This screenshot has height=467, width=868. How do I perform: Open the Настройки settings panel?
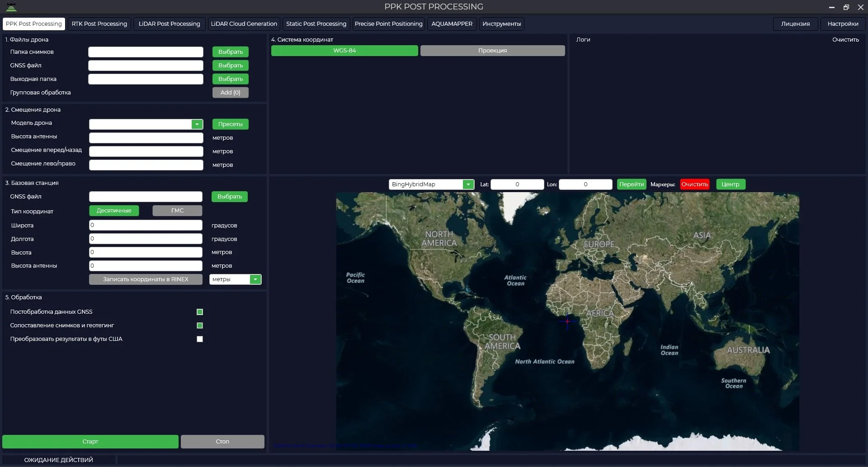click(843, 24)
